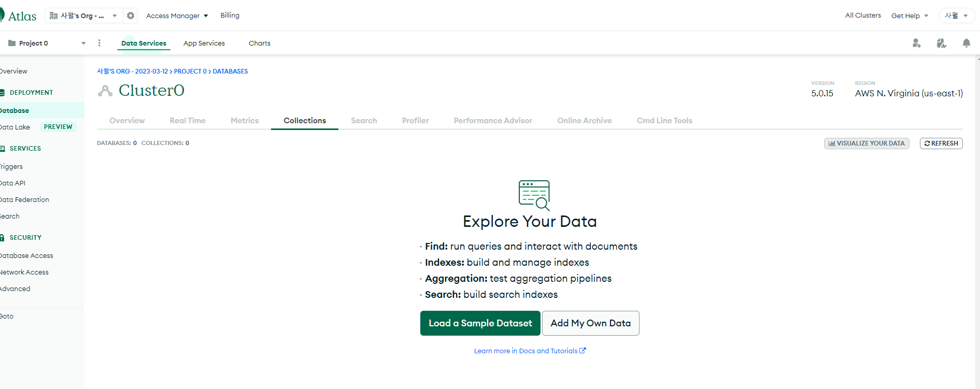The image size is (980, 389).
Task: Click the Visualize Your Data button
Action: pyautogui.click(x=867, y=143)
